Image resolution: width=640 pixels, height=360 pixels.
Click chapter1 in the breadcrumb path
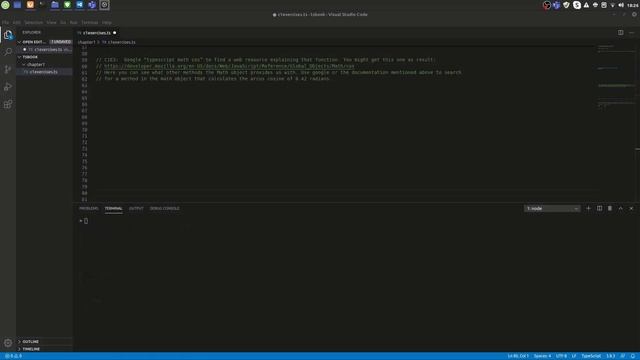86,42
